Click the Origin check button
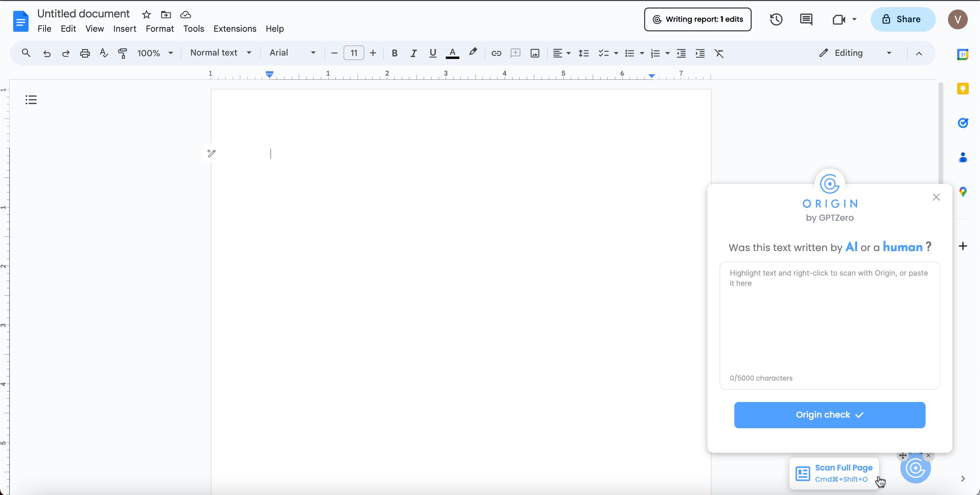Image resolution: width=980 pixels, height=495 pixels. click(829, 415)
